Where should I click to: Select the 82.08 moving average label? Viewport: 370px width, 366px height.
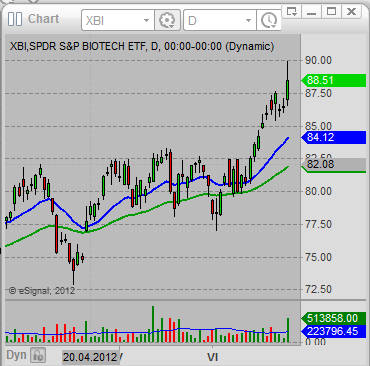tap(334, 164)
